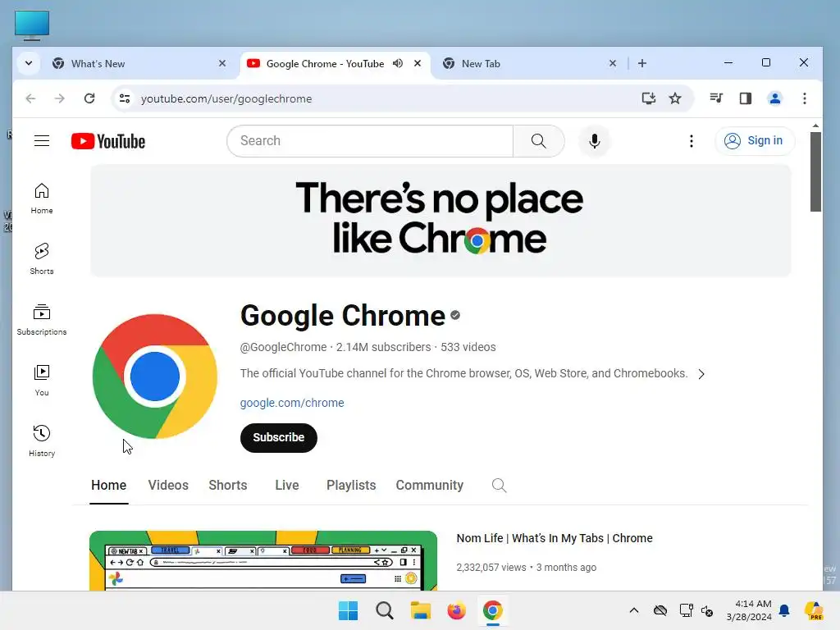Image resolution: width=840 pixels, height=630 pixels.
Task: Open the tab search dropdown arrow
Action: 29,63
